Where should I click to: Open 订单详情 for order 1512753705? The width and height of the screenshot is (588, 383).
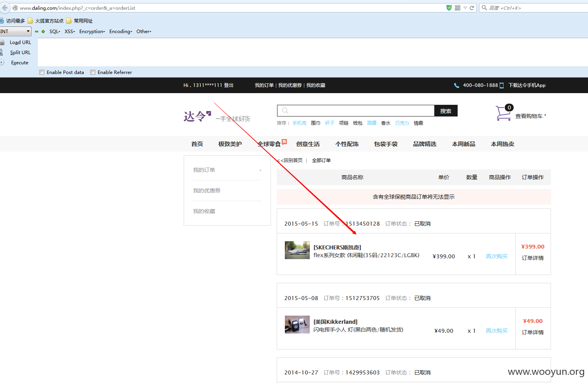click(x=533, y=332)
